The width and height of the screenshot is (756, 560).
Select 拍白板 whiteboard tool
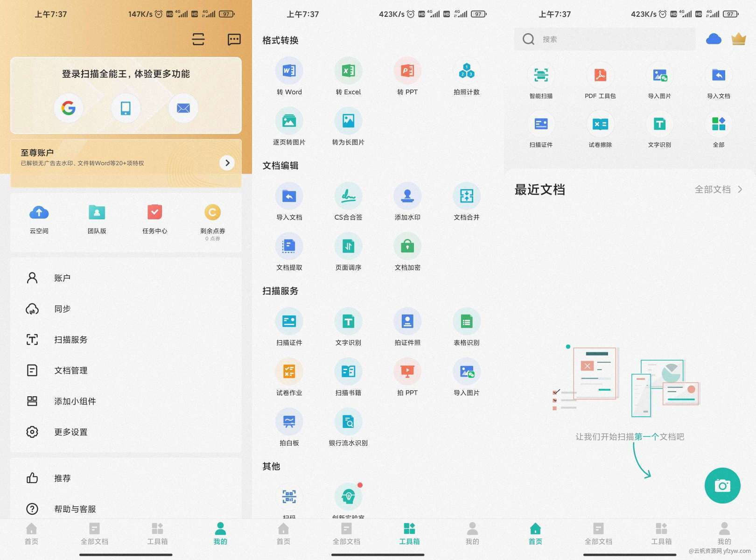(x=289, y=427)
